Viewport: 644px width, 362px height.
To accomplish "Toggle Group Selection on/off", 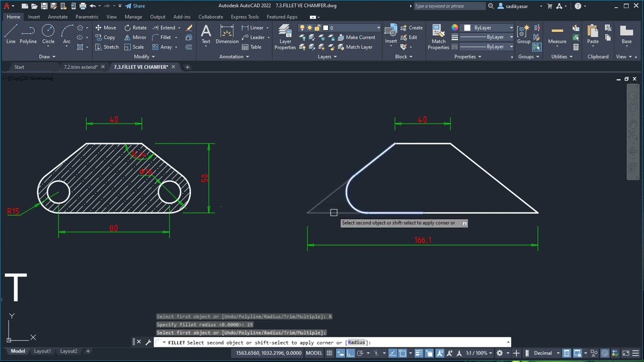I will coord(537,47).
